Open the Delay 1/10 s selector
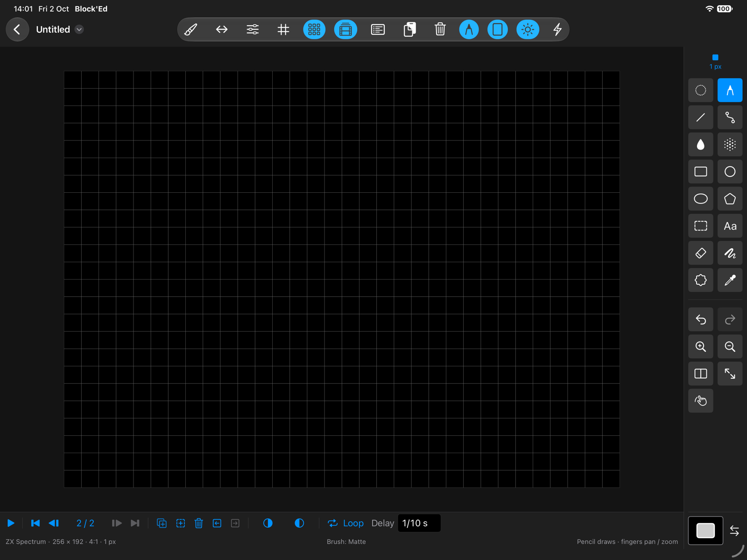Screen dimensions: 747x560 tap(419, 523)
